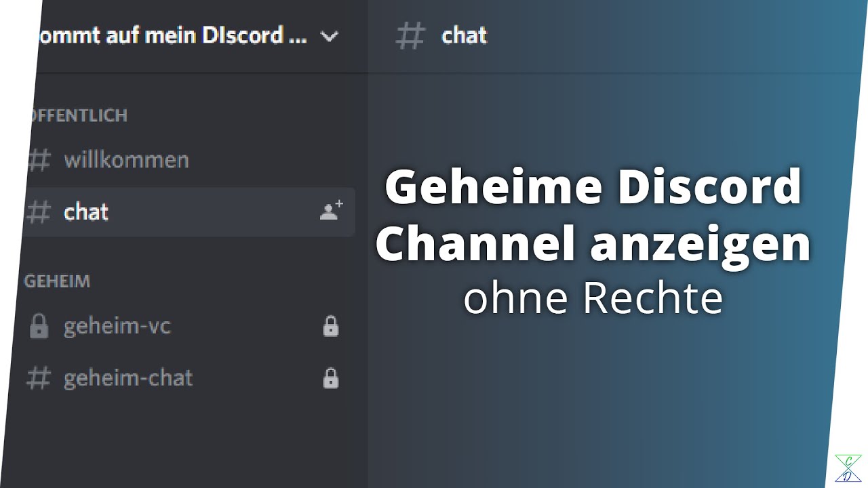
Task: Click the hash icon in the channel header
Action: coord(410,36)
